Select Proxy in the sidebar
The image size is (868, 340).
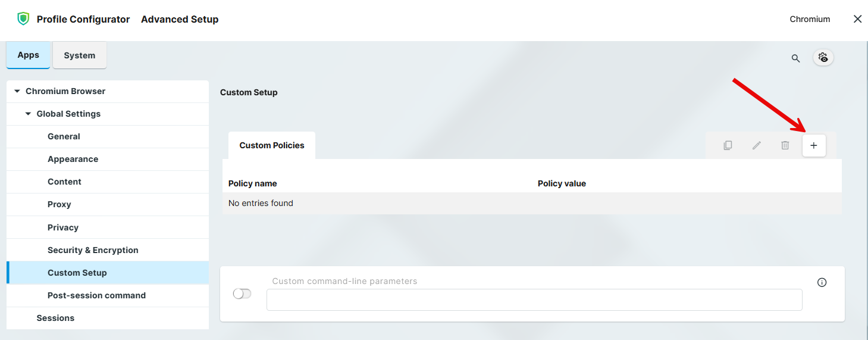pyautogui.click(x=59, y=204)
